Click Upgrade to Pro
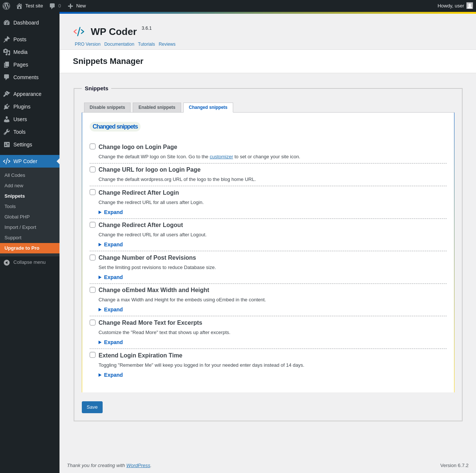The height and width of the screenshot is (473, 476). tap(30, 248)
